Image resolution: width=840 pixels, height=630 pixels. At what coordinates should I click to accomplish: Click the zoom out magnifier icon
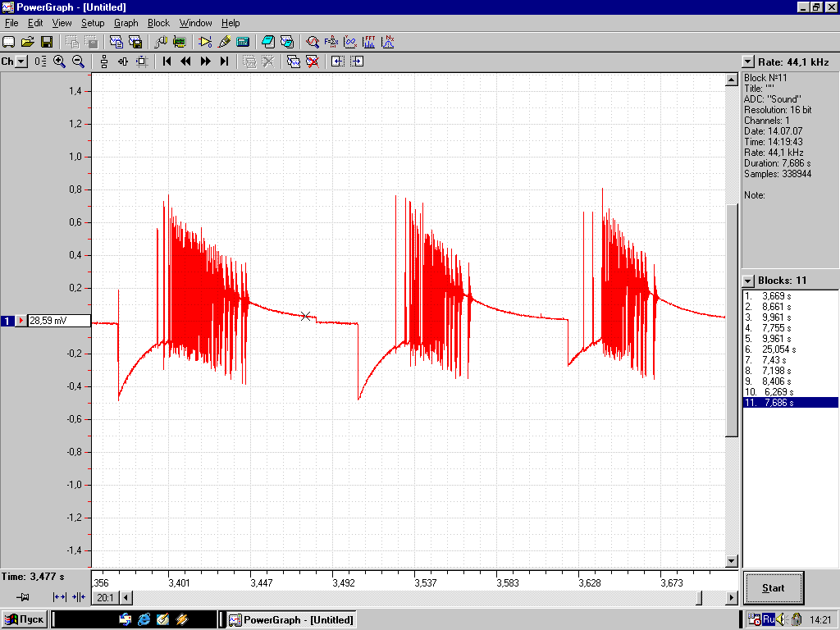78,62
